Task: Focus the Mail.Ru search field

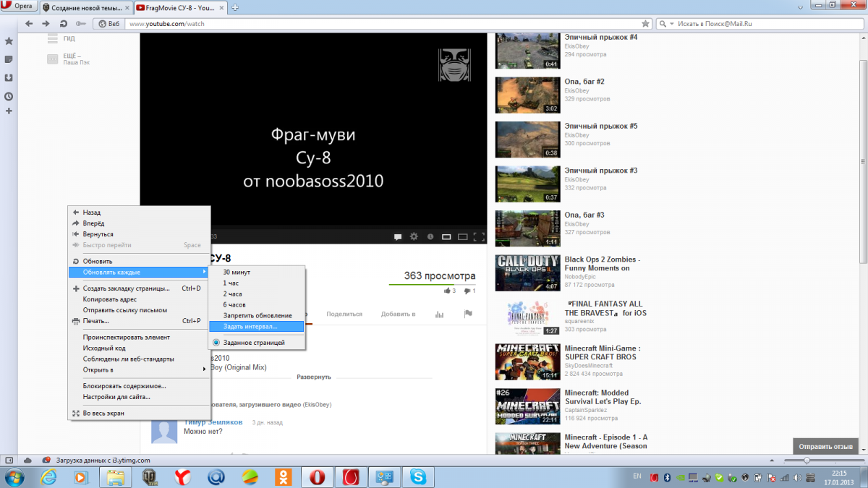Action: pyautogui.click(x=767, y=23)
